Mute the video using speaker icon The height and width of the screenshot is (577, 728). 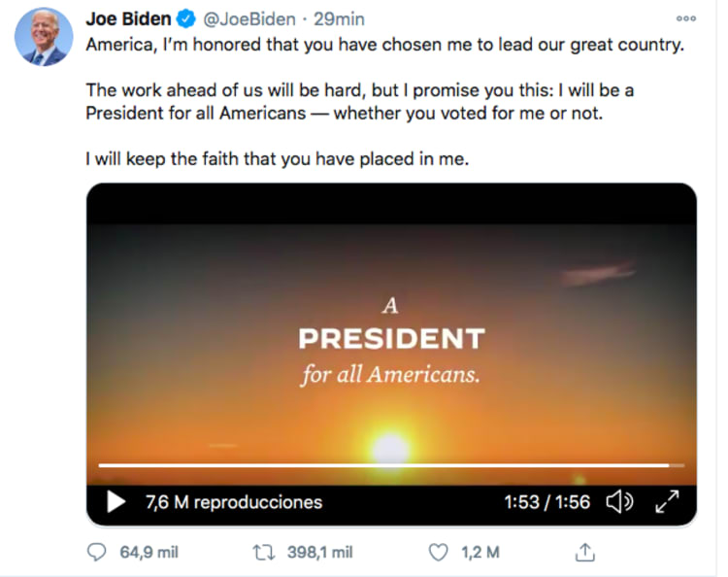coord(618,502)
